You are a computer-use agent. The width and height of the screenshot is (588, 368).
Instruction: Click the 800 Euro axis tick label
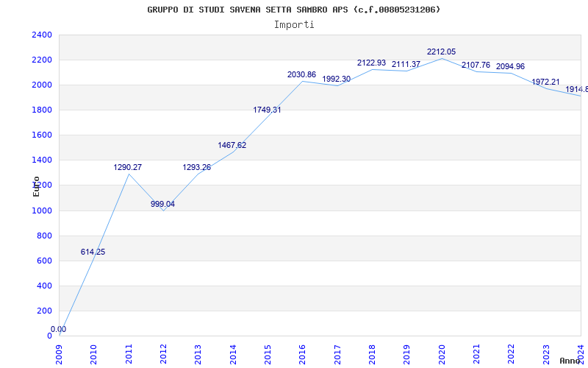[x=44, y=236]
